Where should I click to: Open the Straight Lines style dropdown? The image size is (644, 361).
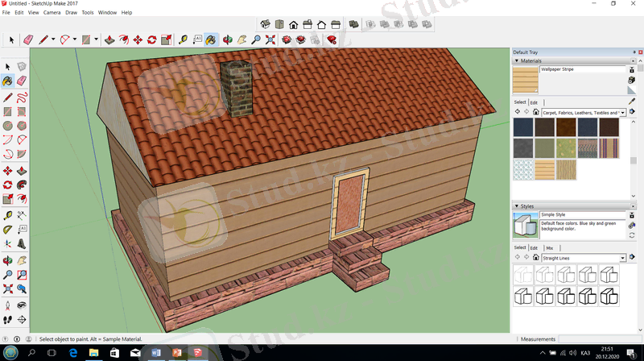pyautogui.click(x=622, y=258)
